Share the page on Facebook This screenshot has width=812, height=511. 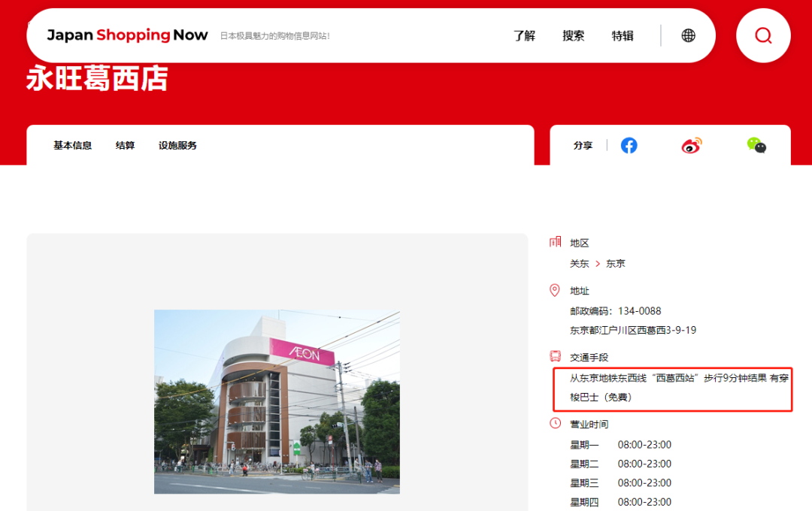pos(629,146)
